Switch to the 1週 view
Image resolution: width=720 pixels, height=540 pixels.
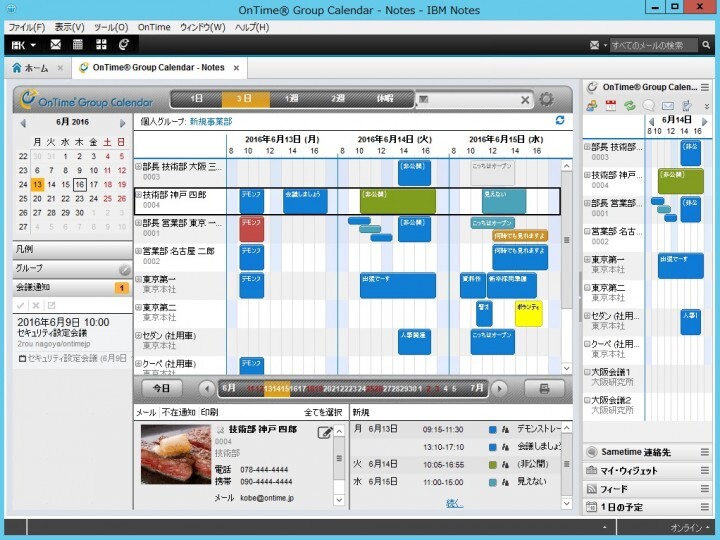(291, 100)
